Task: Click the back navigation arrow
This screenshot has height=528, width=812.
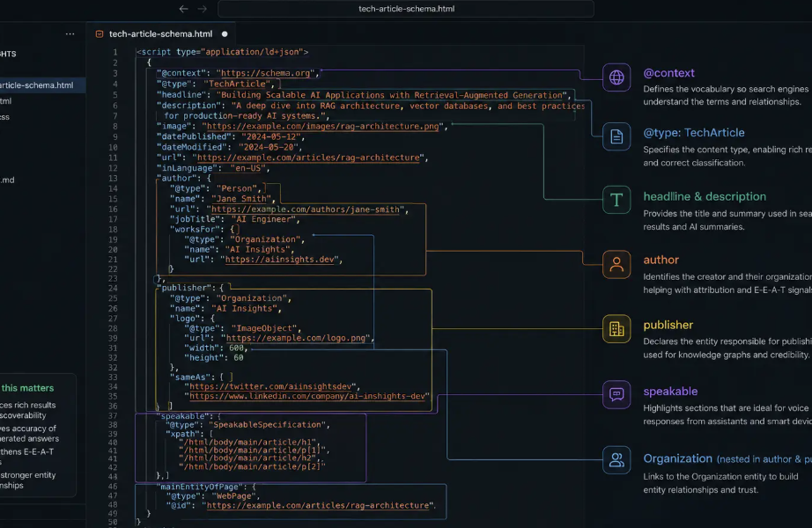Action: tap(183, 9)
